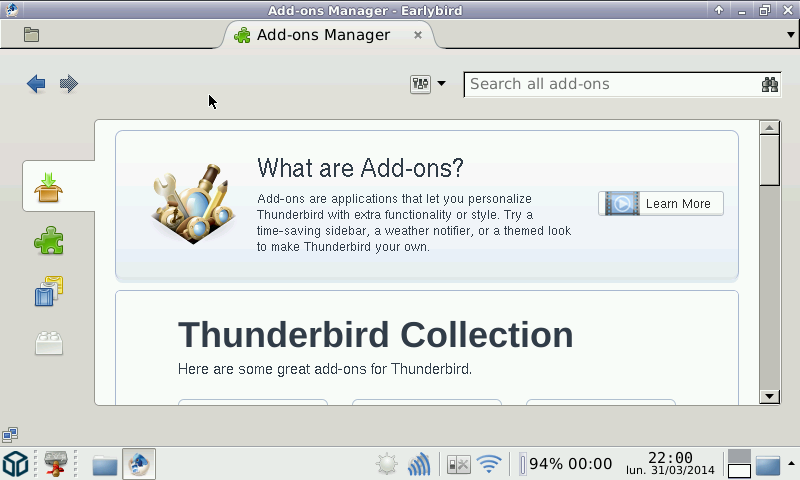Open the Plugins lego brick category

49,343
